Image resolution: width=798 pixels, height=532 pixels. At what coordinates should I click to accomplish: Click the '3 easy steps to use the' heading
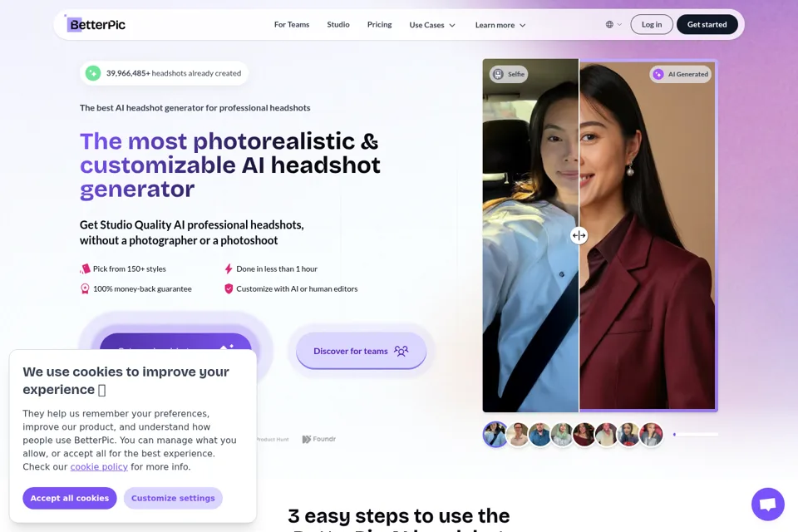click(x=398, y=515)
